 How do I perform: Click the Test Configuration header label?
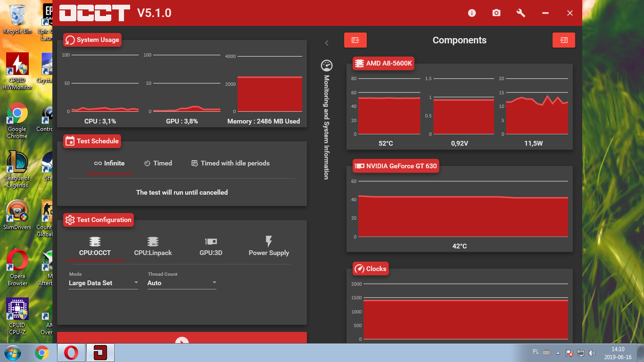coord(99,220)
